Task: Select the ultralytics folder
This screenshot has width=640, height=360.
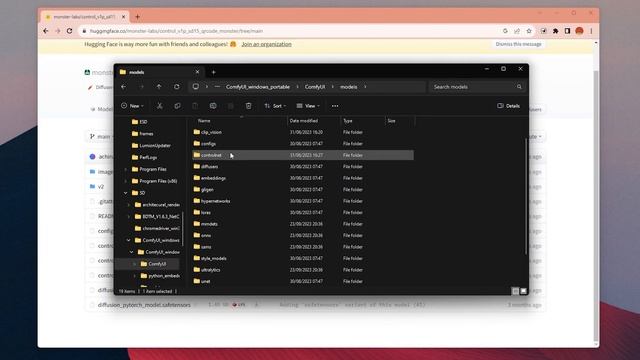Action: 303,270
